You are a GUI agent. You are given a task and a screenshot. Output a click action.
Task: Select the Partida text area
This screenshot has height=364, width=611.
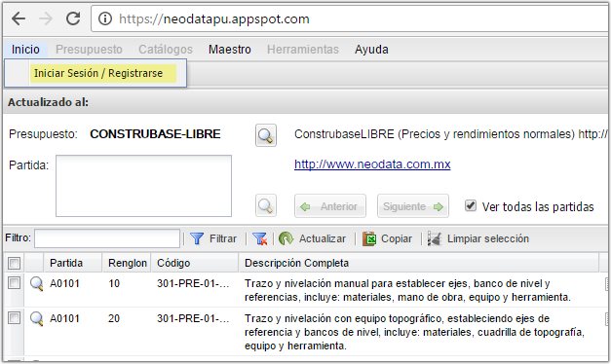click(143, 186)
